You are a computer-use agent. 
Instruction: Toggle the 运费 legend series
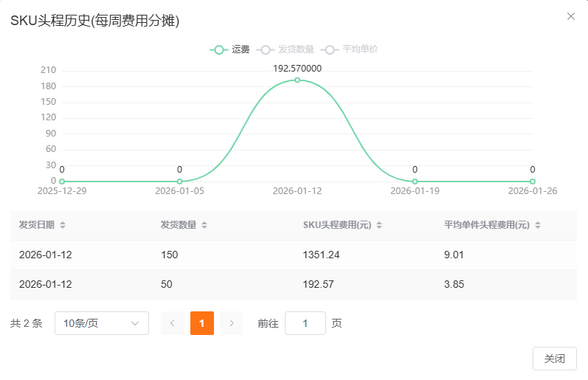tap(230, 49)
